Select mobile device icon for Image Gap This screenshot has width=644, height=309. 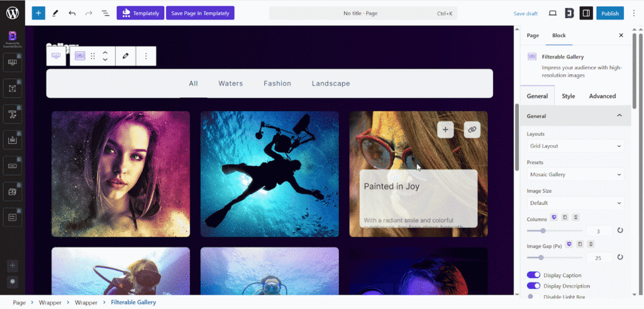pos(591,244)
